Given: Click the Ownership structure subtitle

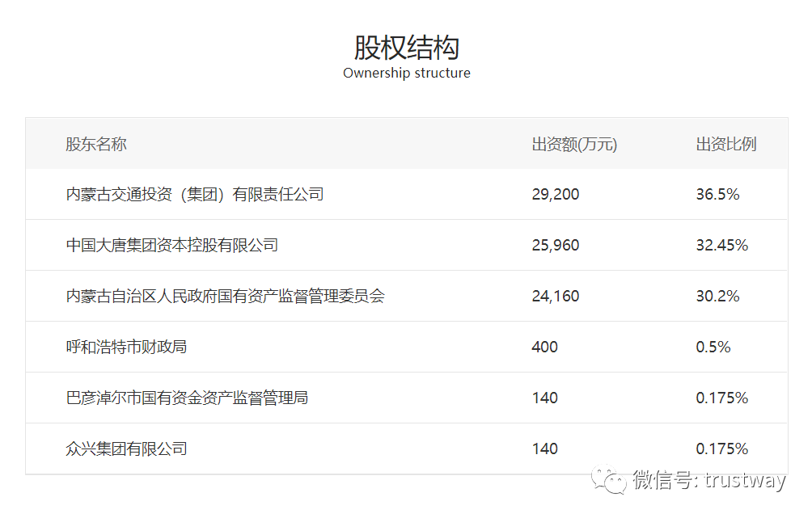Looking at the screenshot, I should tap(407, 73).
